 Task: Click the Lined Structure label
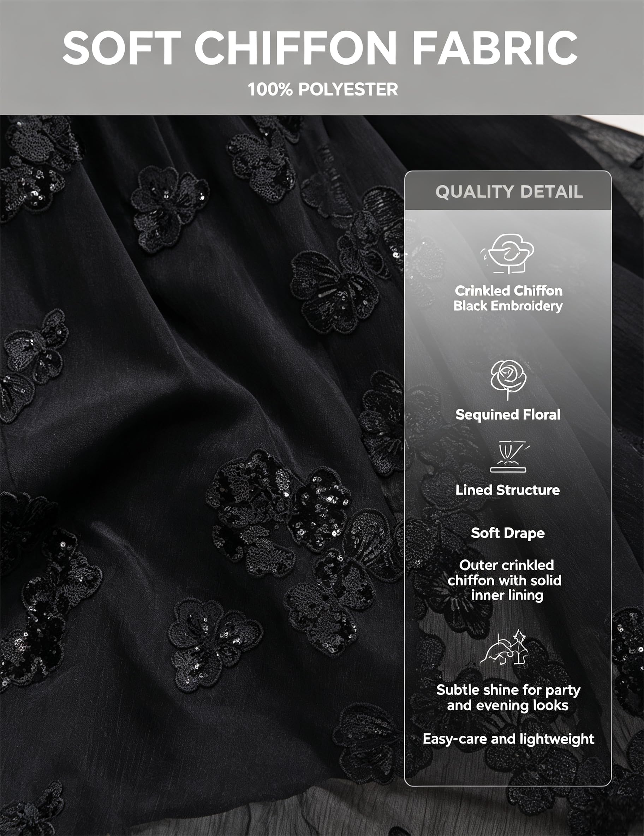click(508, 490)
